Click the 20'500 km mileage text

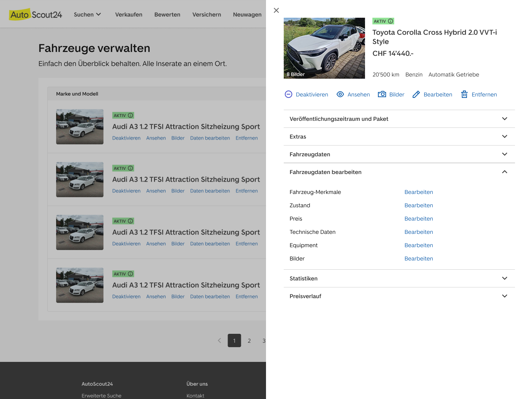tap(386, 75)
